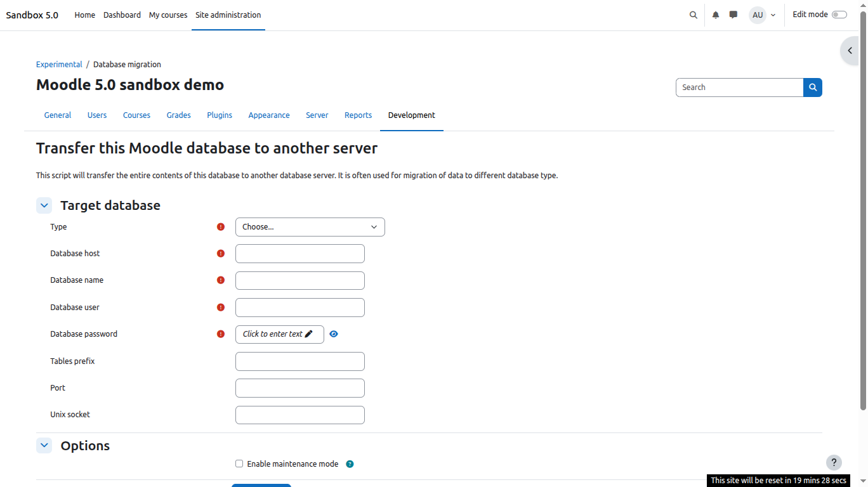Click the required-field warning icon beside Type

(220, 226)
